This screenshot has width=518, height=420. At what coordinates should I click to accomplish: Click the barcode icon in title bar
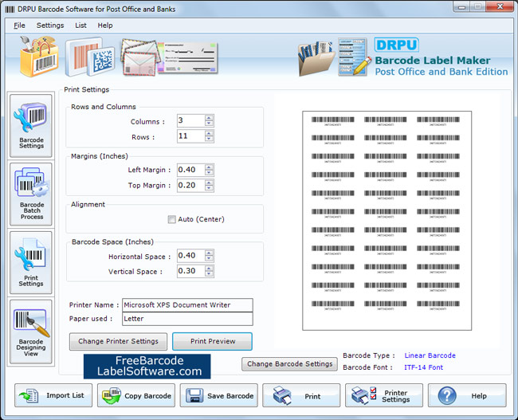click(x=10, y=10)
